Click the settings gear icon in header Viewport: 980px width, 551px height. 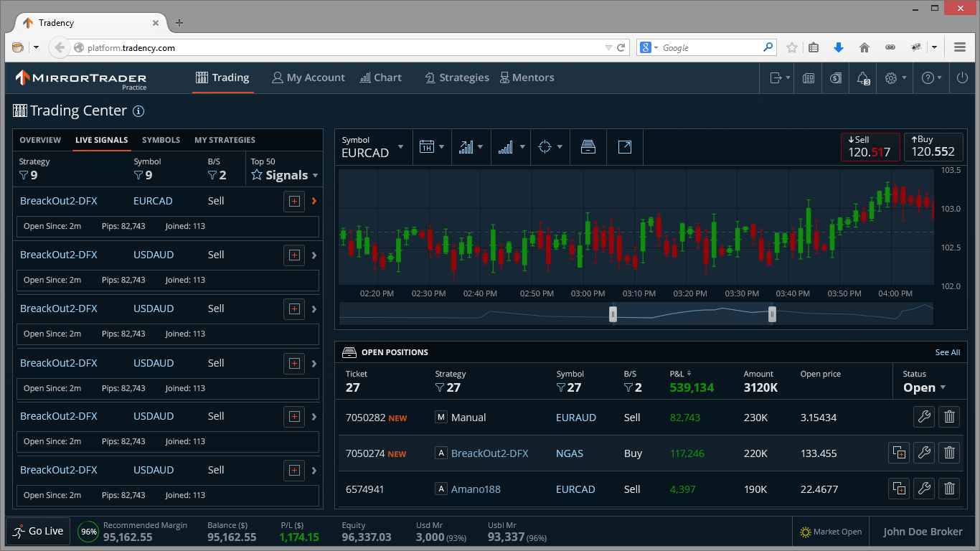(891, 78)
